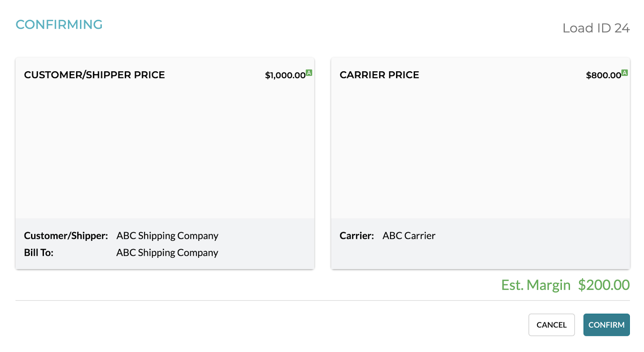Click the Carrier: field label
This screenshot has width=644, height=352.
pos(357,236)
